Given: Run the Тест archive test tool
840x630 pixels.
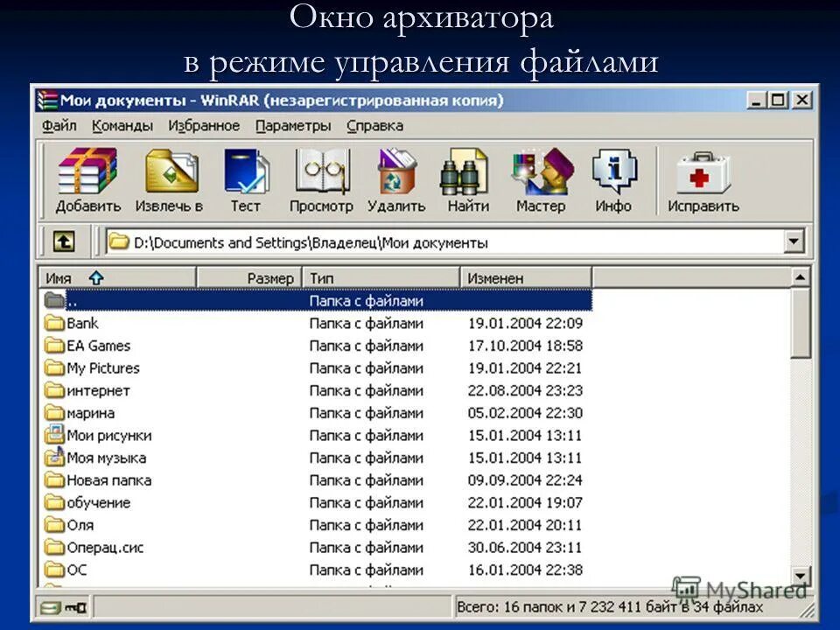Looking at the screenshot, I should 245,171.
